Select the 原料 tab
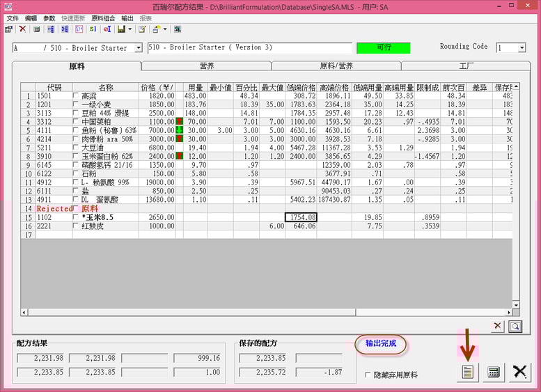The height and width of the screenshot is (392, 541). (x=77, y=66)
